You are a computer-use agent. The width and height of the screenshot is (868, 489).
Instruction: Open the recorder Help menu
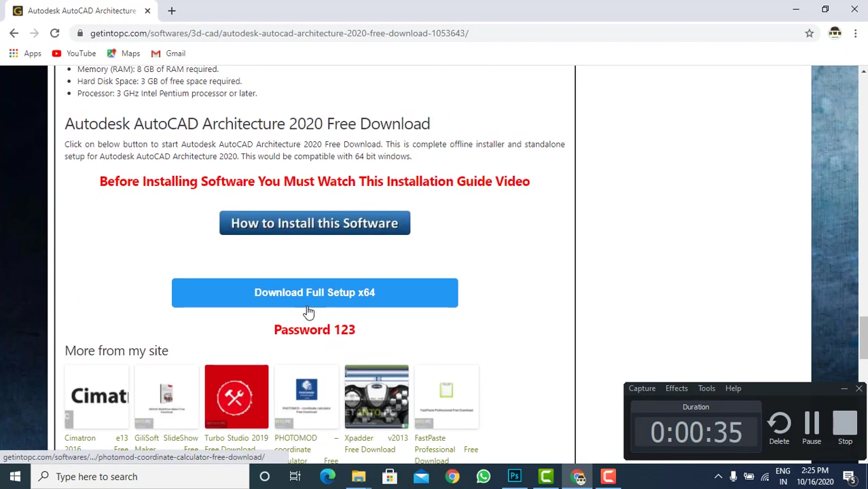coord(733,388)
